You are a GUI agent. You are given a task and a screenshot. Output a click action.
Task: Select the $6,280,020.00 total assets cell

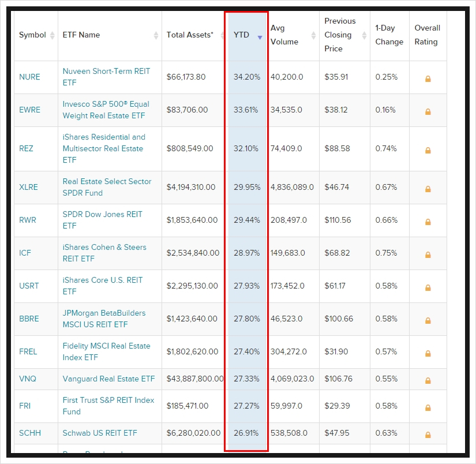(x=193, y=433)
